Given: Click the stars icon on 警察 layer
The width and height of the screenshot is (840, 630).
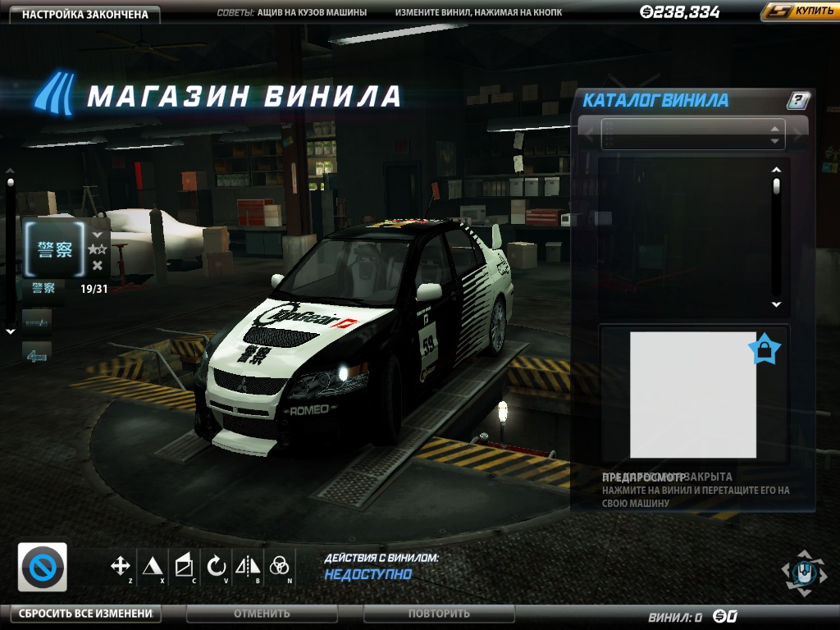Looking at the screenshot, I should [98, 249].
